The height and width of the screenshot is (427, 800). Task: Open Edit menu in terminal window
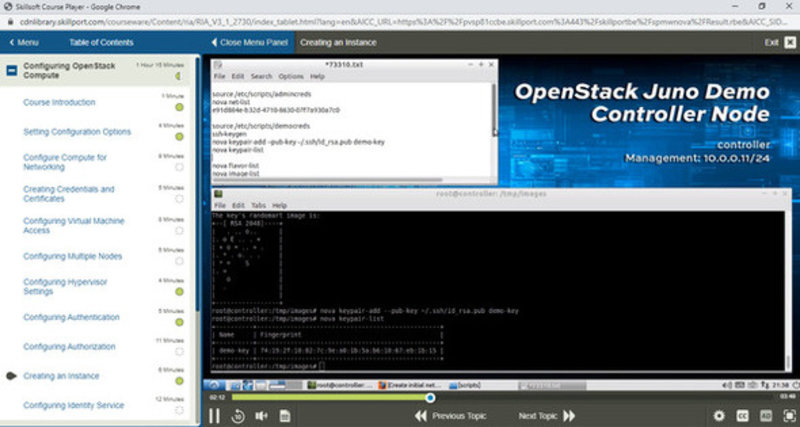tap(238, 205)
